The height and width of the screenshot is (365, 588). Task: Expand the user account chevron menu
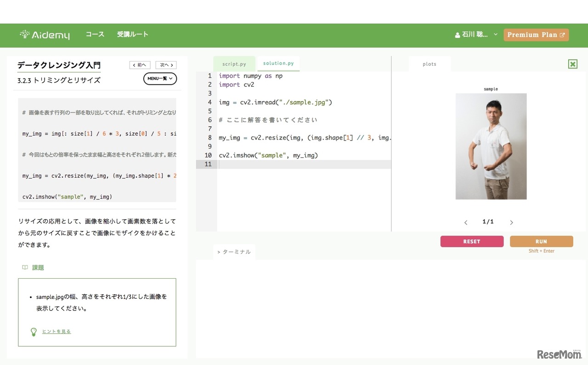(x=495, y=34)
